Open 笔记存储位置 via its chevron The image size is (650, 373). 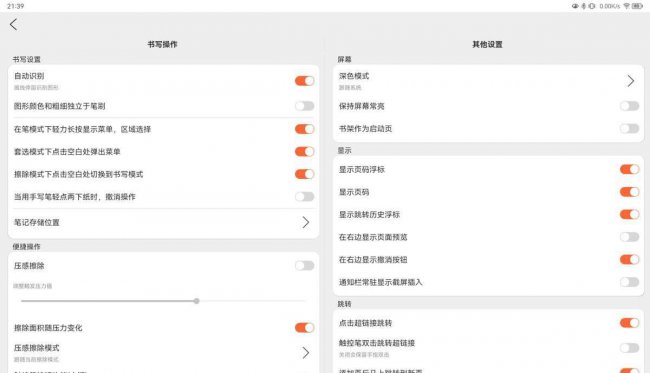coord(306,223)
